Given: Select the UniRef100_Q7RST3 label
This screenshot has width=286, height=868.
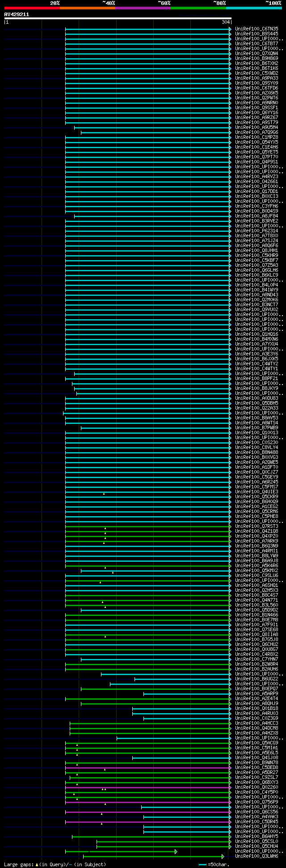Looking at the screenshot, I should click(257, 526).
